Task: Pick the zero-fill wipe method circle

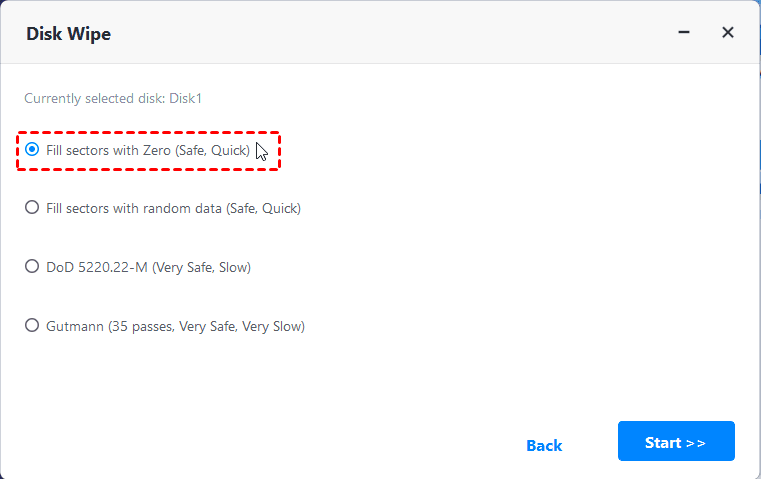Action: coord(33,150)
